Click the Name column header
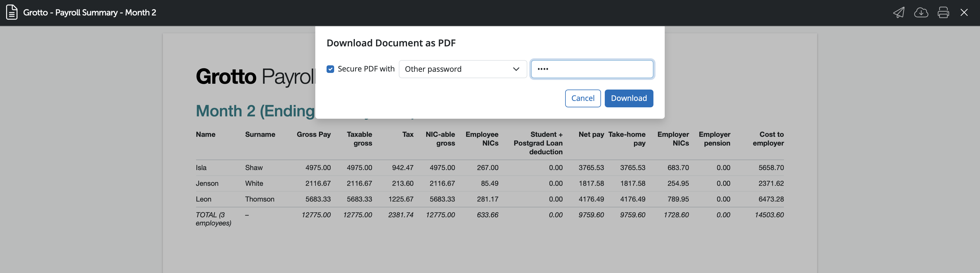The image size is (980, 273). pos(205,134)
